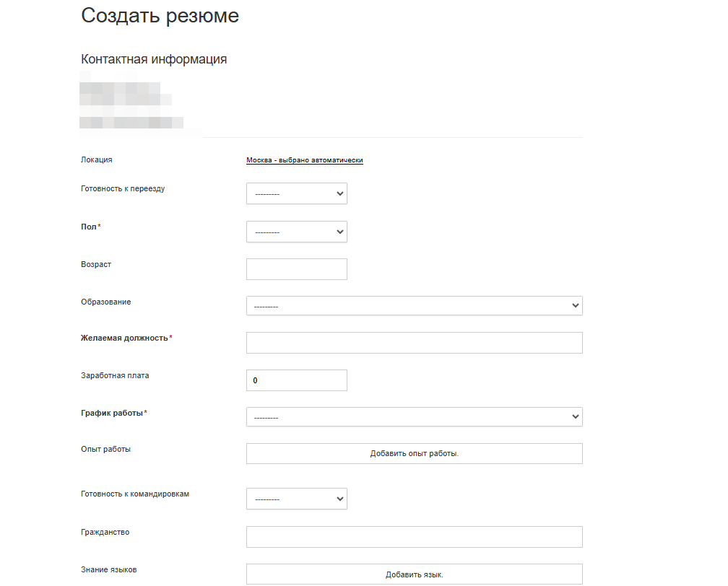728x586 pixels.
Task: Click the 'Контактная информация' section title
Action: (x=154, y=59)
